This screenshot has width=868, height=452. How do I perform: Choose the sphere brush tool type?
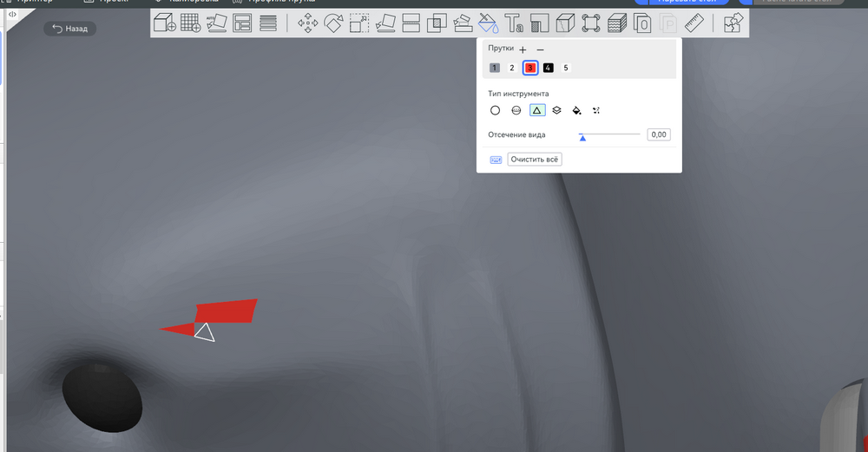click(516, 110)
